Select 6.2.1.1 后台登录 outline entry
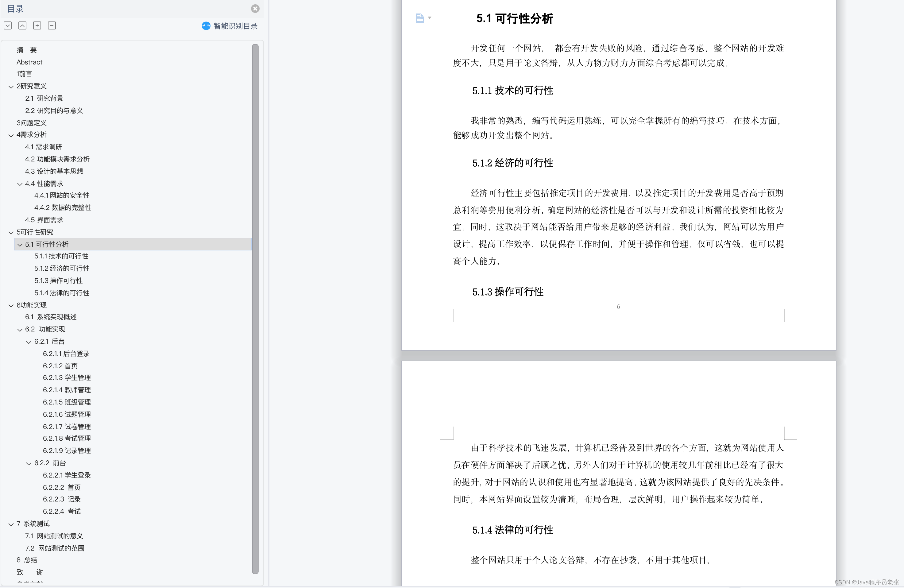 click(x=66, y=354)
